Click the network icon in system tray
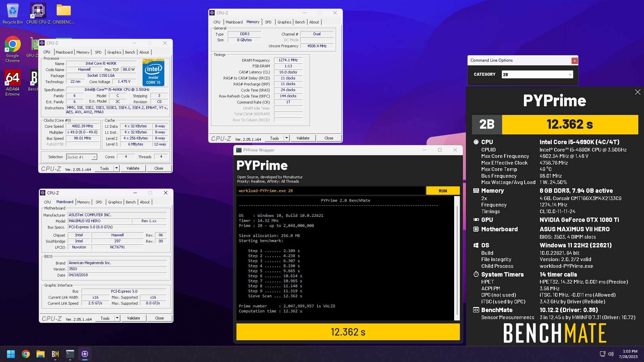Viewport: 644px width, 362px height. coord(602,354)
